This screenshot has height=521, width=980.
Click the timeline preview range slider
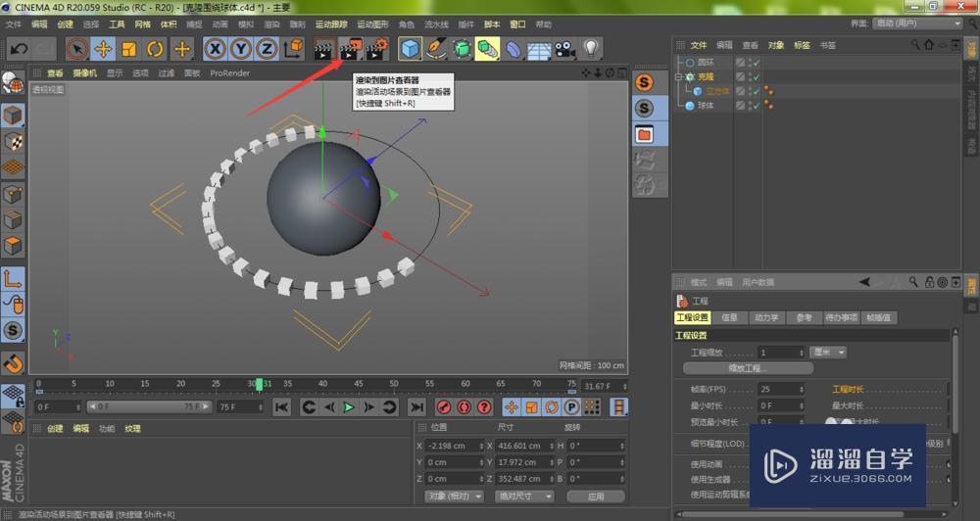(148, 406)
